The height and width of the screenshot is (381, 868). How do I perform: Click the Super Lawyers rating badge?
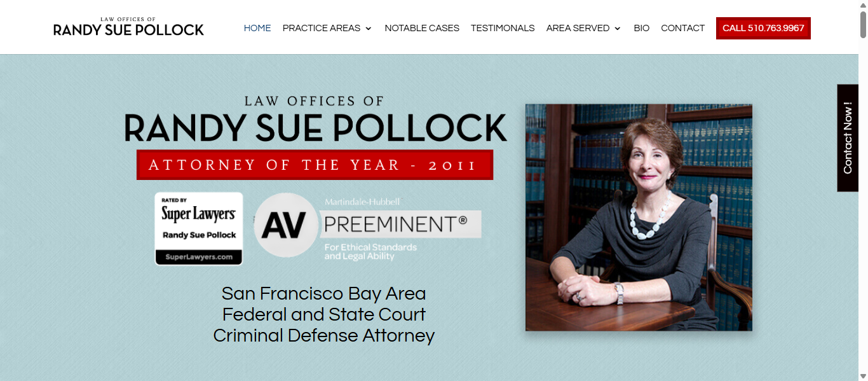199,228
